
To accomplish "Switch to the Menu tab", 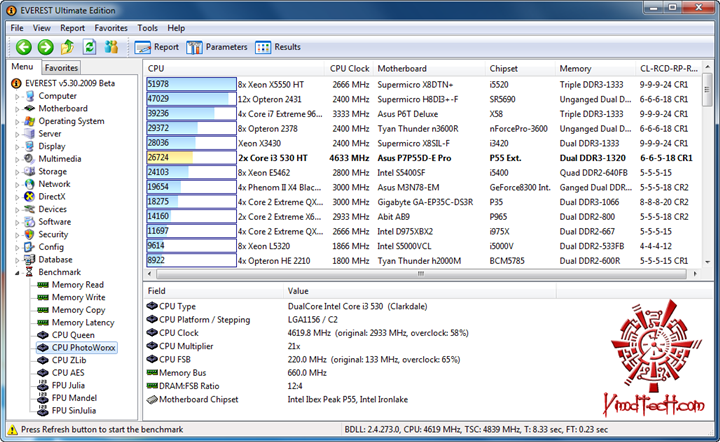I will pyautogui.click(x=22, y=67).
